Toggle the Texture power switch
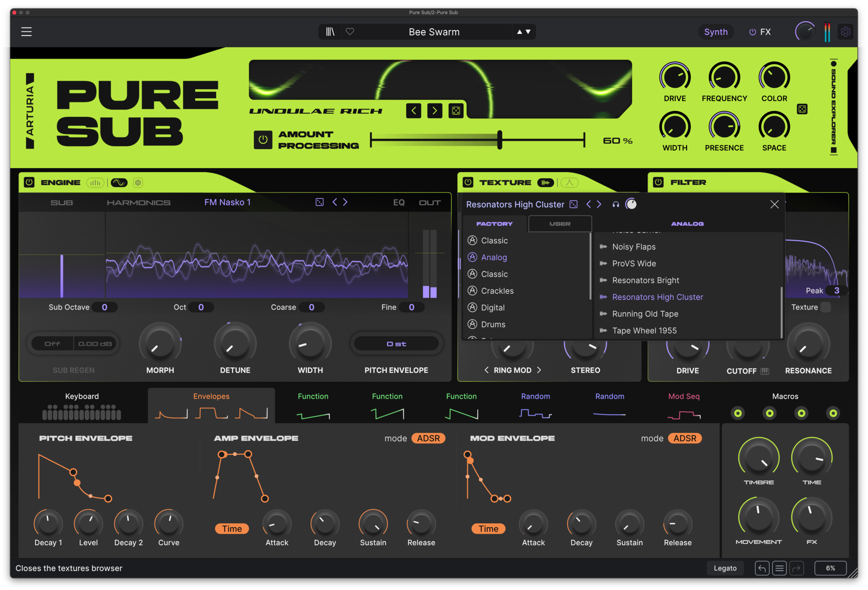This screenshot has width=868, height=590. [x=468, y=182]
